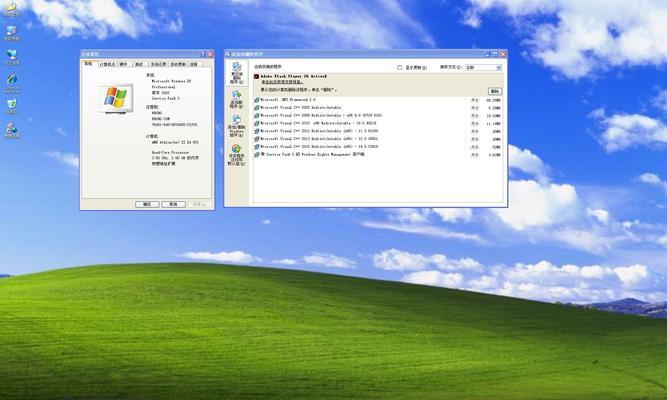Launch Internet Explorer from the desktop
667x400 pixels.
pyautogui.click(x=11, y=83)
